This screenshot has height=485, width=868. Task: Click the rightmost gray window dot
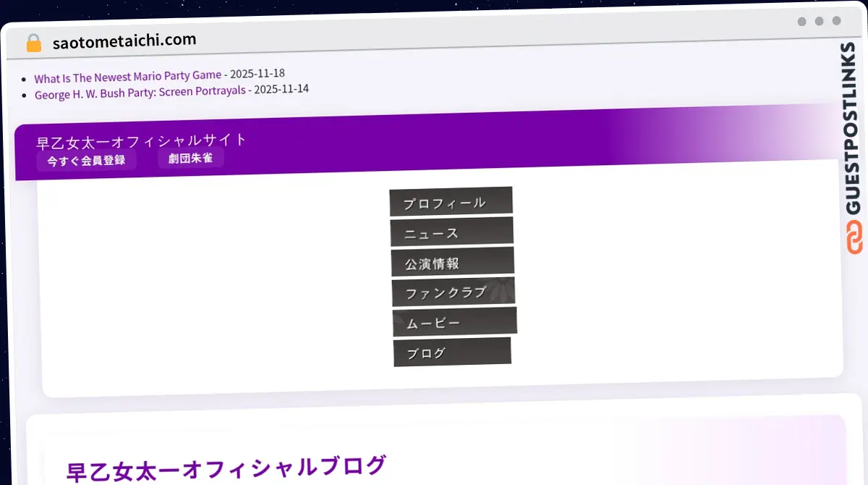tap(836, 21)
